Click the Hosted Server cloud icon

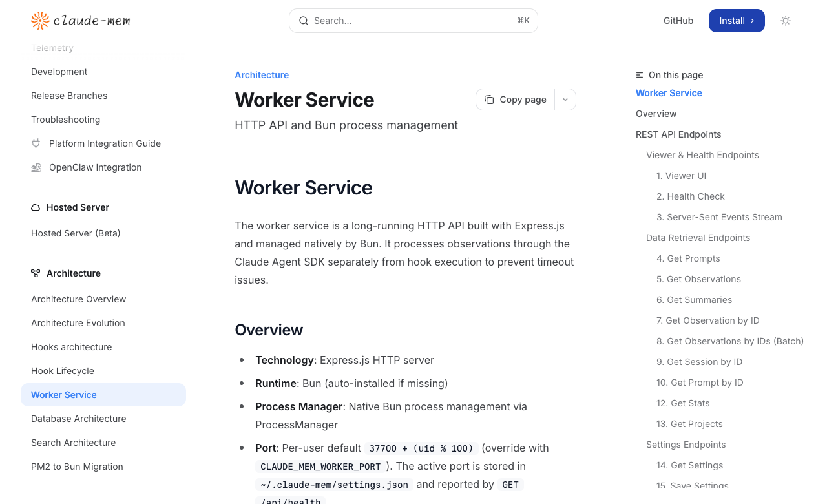click(36, 207)
